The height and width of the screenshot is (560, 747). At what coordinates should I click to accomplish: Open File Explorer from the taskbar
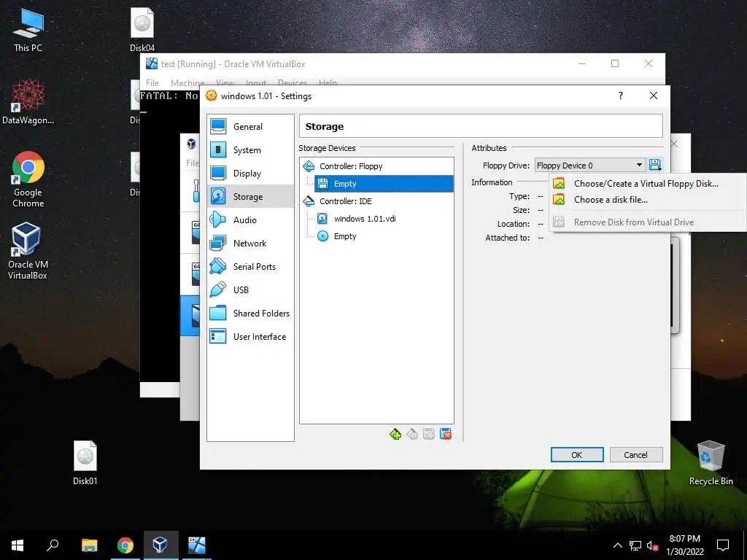(90, 545)
